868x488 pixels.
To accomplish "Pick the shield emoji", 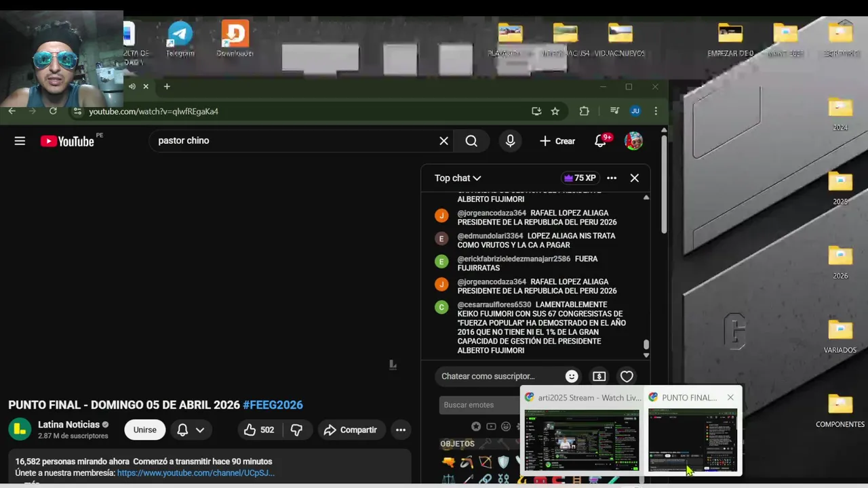I will pyautogui.click(x=503, y=462).
